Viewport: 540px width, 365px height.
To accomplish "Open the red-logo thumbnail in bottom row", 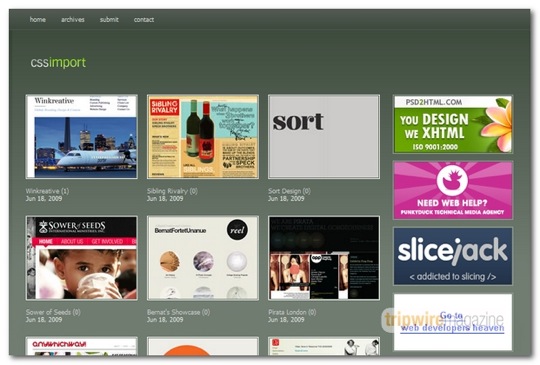I will (x=324, y=346).
